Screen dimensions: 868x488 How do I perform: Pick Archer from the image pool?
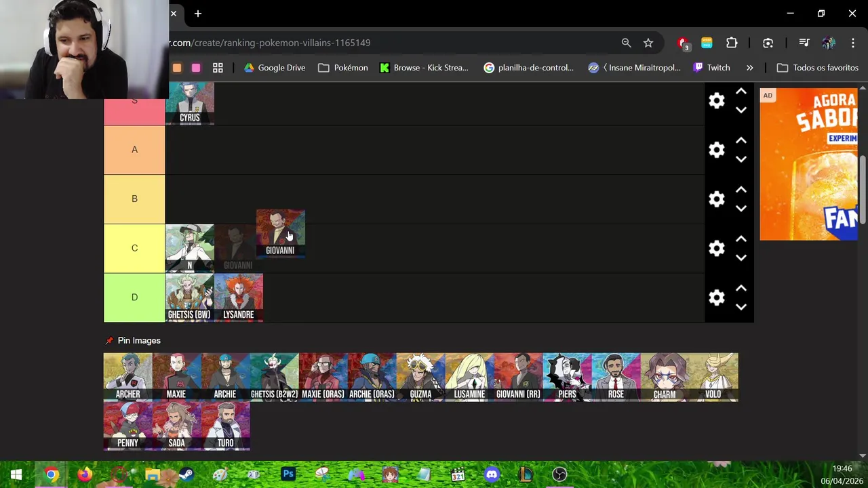pos(128,377)
